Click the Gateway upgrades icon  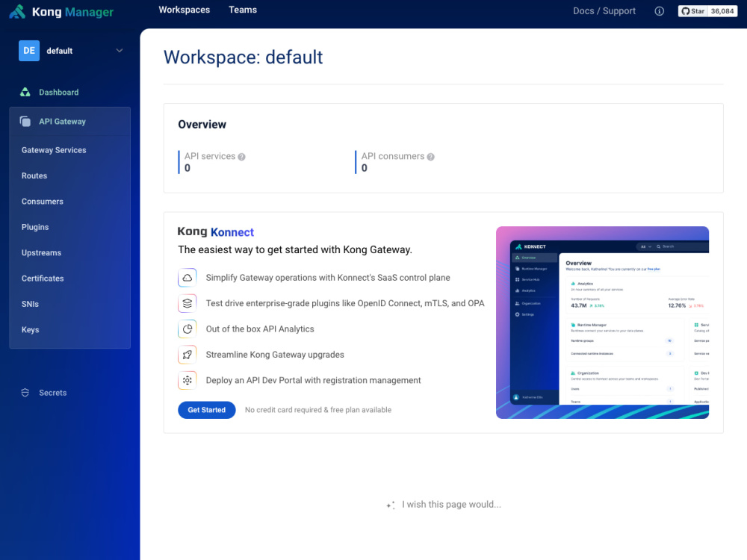187,354
